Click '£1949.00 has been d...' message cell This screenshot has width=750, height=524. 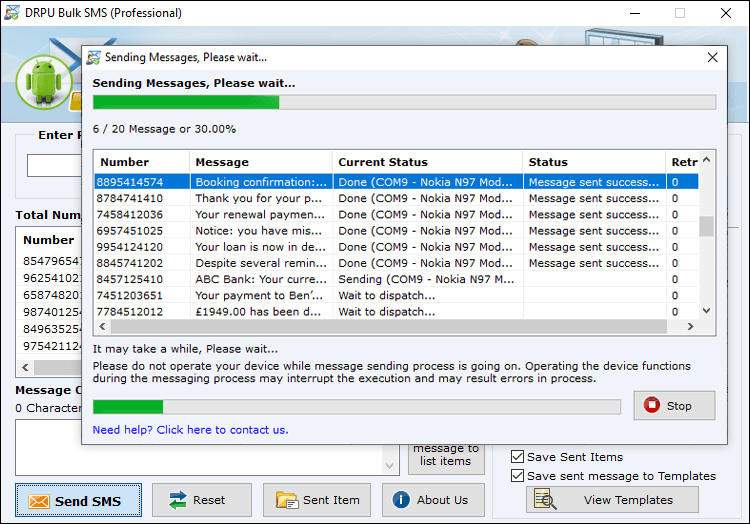click(x=261, y=312)
